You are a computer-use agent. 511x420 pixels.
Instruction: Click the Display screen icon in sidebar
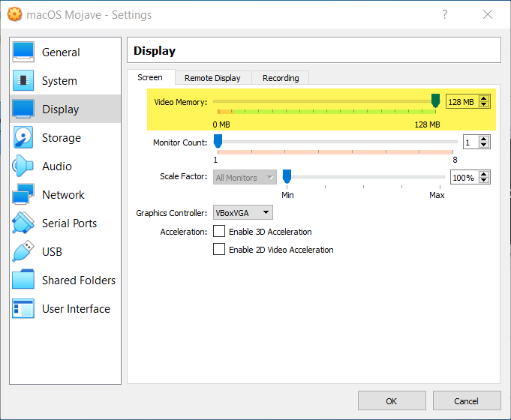23,109
